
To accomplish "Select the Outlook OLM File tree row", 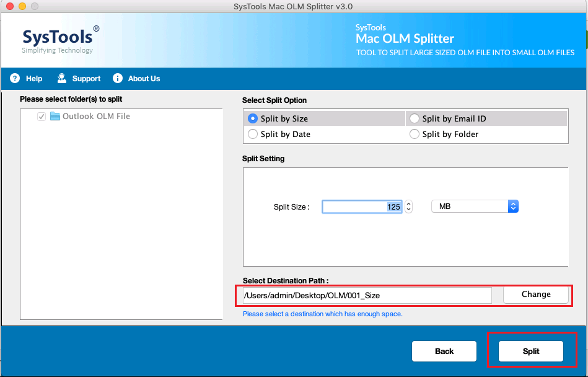I will coord(121,117).
